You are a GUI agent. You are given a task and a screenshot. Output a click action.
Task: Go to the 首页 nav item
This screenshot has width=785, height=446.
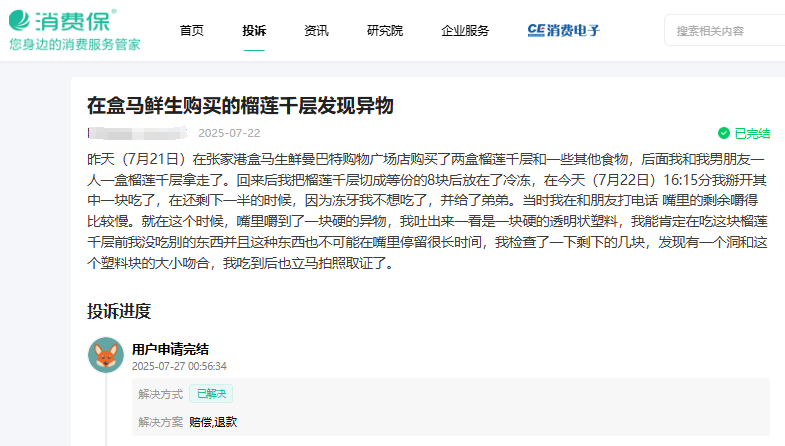[192, 31]
